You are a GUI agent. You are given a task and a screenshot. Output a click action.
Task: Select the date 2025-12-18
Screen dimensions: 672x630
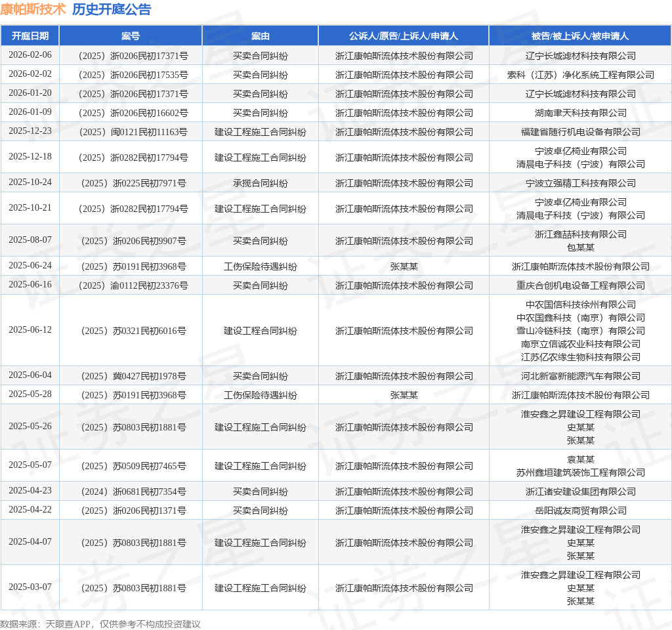point(30,156)
